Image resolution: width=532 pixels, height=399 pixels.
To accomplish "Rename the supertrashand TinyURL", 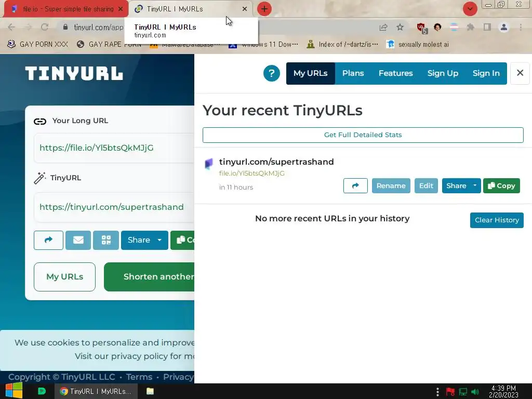I will point(391,185).
